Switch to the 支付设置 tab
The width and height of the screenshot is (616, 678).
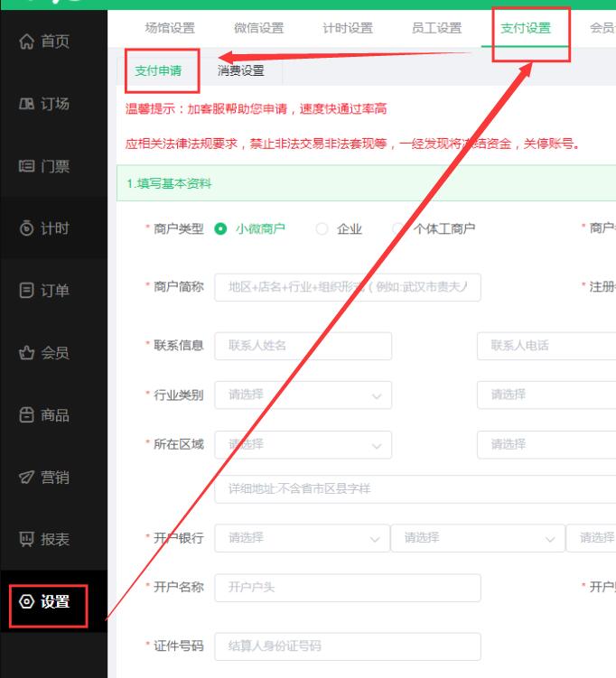(526, 28)
